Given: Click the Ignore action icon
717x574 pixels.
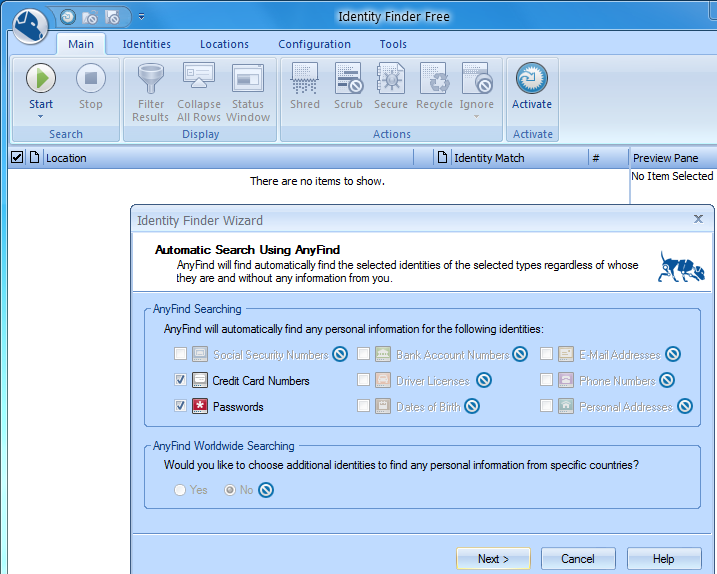Looking at the screenshot, I should [x=477, y=78].
